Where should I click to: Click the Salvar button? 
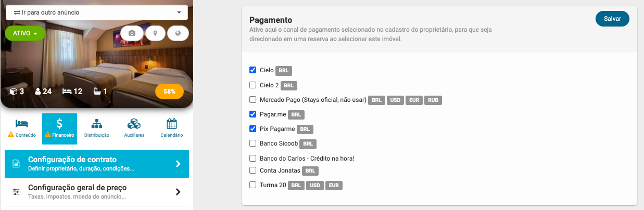click(612, 19)
